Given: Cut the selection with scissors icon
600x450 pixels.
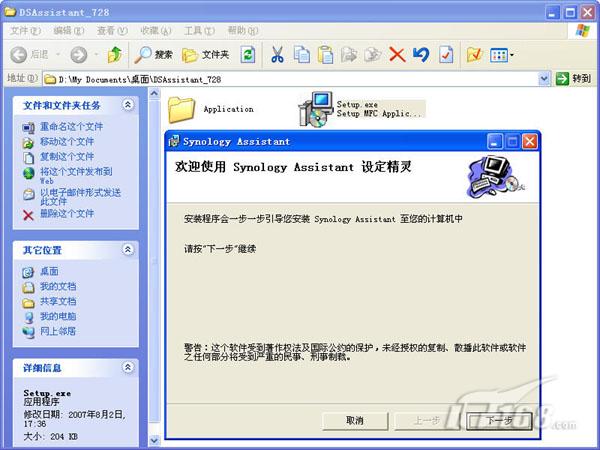Looking at the screenshot, I should pos(277,55).
